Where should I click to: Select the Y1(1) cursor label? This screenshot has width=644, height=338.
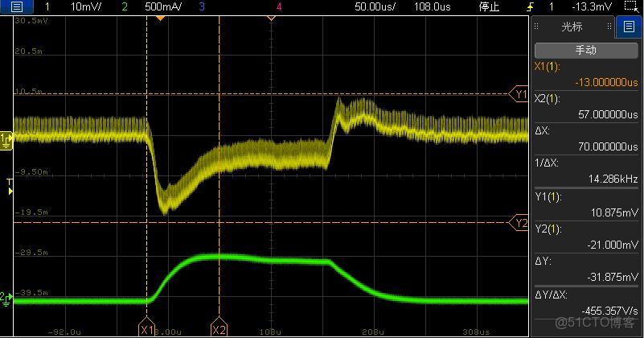click(x=548, y=197)
